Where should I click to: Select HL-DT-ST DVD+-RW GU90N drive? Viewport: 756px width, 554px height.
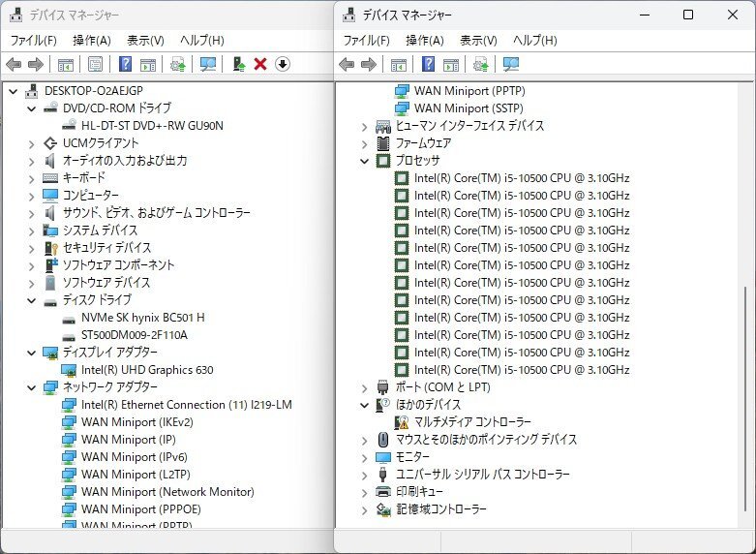pyautogui.click(x=152, y=126)
